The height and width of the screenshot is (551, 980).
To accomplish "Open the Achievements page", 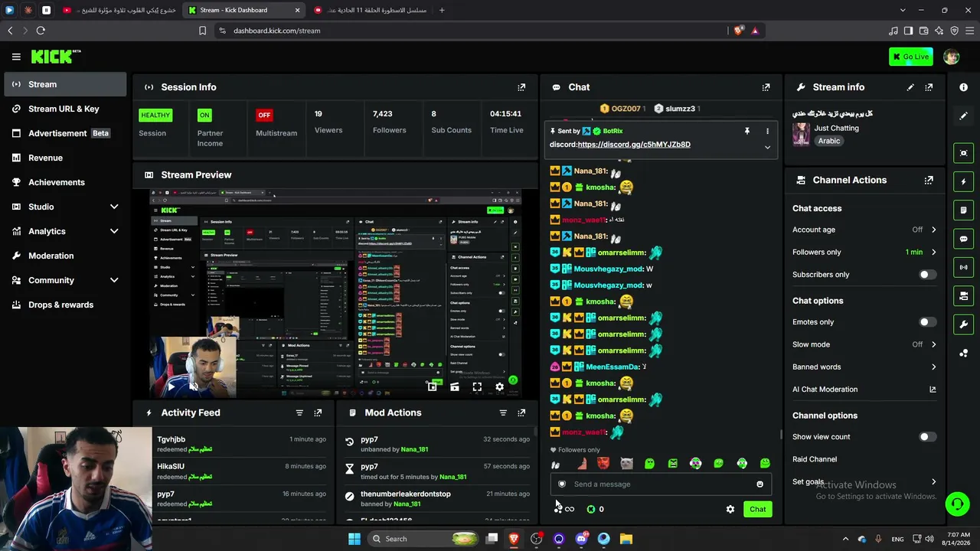I will click(65, 182).
